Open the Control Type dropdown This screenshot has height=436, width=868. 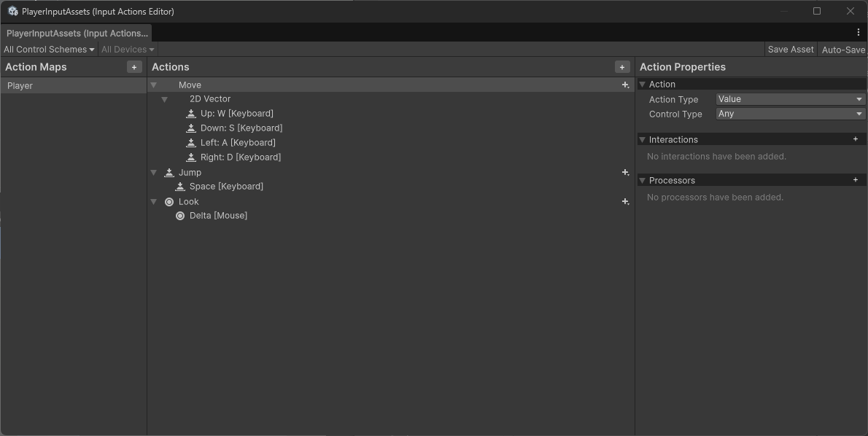pos(791,114)
